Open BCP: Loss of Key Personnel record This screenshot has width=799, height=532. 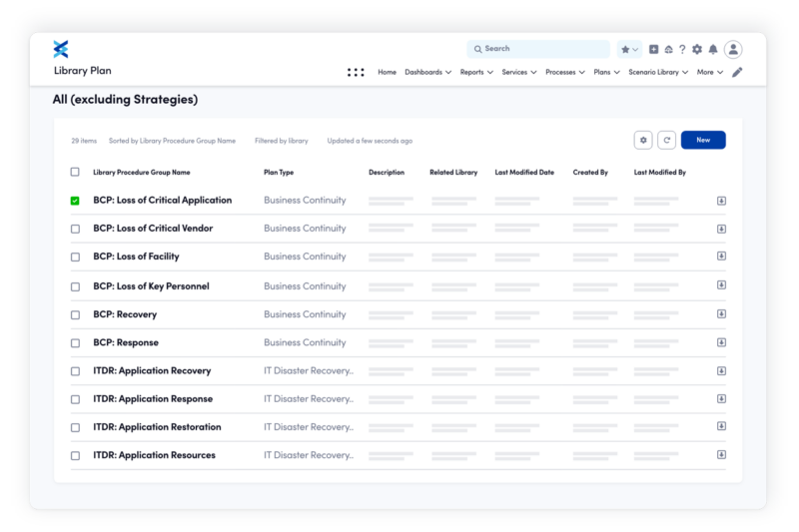click(151, 286)
